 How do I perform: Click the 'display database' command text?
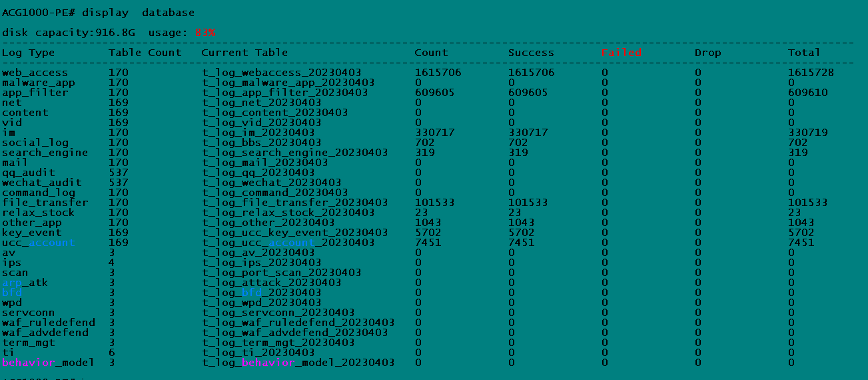(x=139, y=13)
